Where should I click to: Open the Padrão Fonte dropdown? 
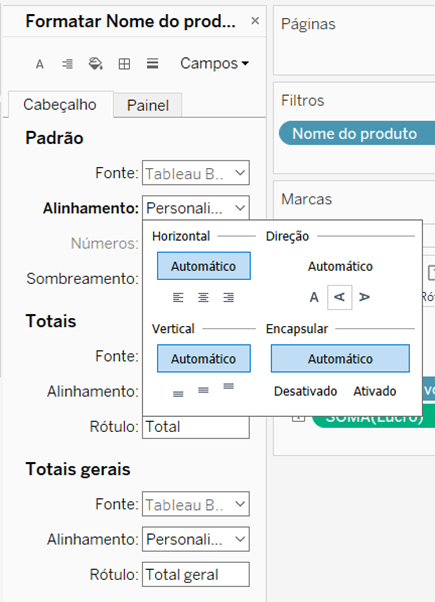196,173
